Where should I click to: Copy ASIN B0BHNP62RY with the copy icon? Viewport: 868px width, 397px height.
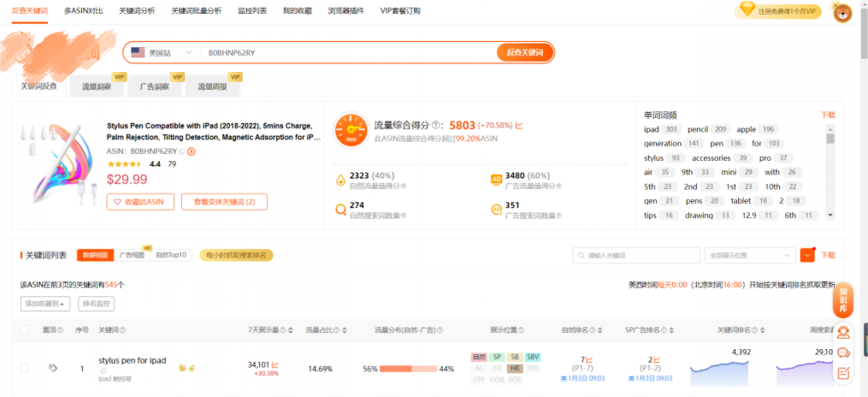point(182,151)
